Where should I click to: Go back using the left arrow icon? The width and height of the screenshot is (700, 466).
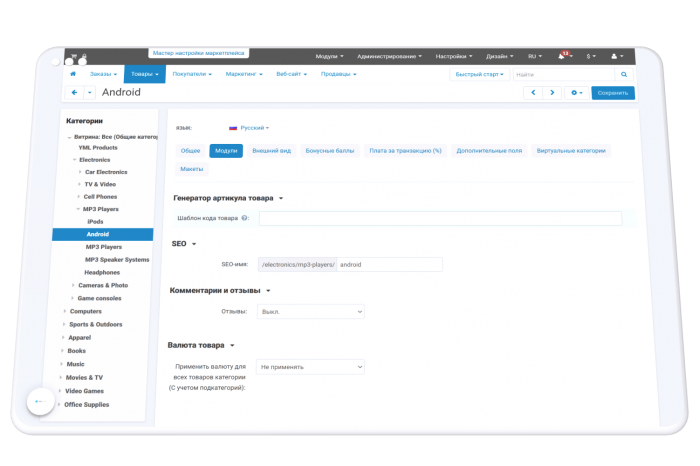75,92
